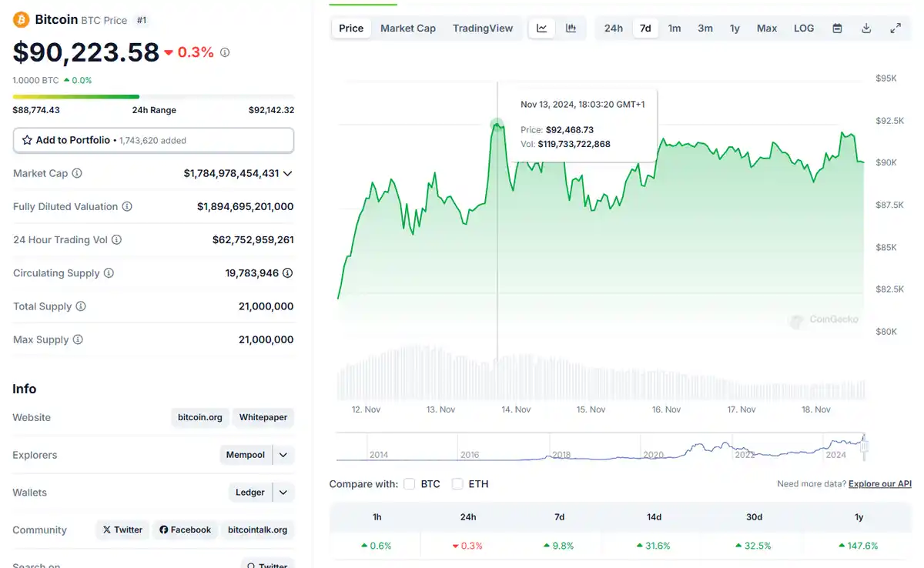924x568 pixels.
Task: Show 24 Hour Trading Vol info tooltip
Action: point(116,239)
